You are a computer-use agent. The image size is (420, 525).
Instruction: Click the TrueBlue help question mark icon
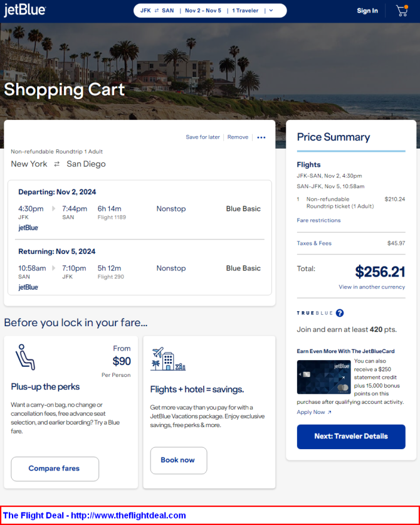340,313
